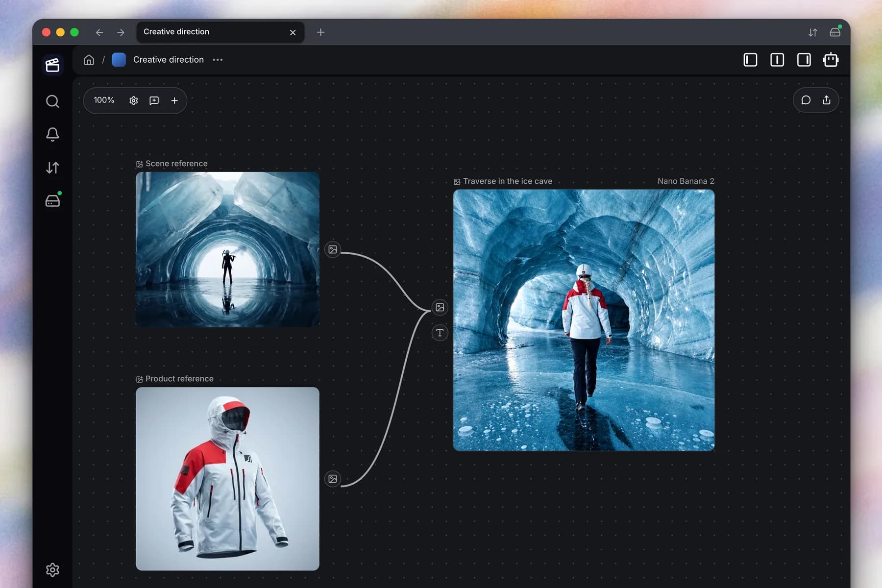Share or export the canvas
Viewport: 882px width, 588px height.
pos(827,100)
